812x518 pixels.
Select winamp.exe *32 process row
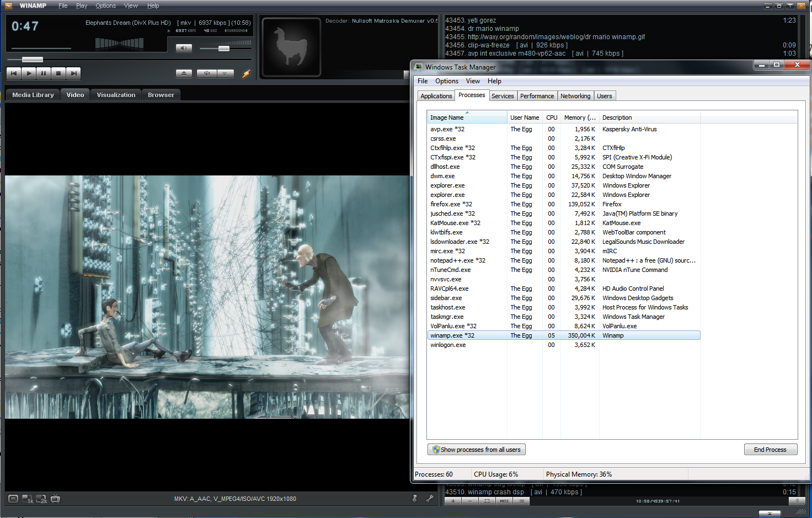(x=563, y=335)
